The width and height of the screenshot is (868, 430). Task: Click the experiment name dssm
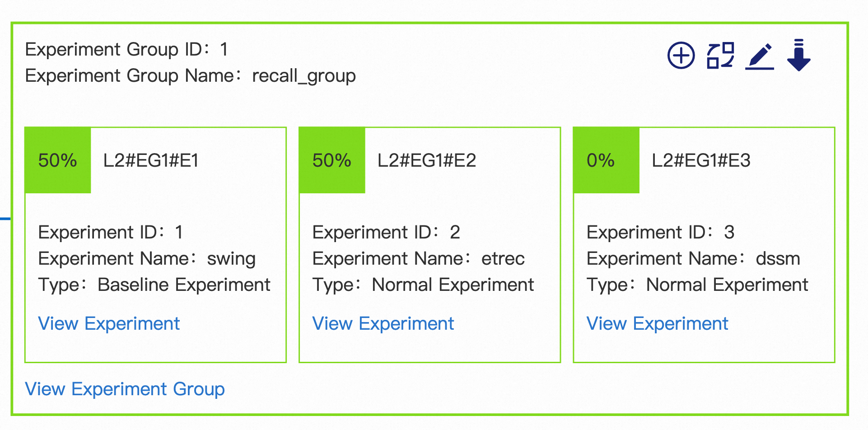[778, 259]
